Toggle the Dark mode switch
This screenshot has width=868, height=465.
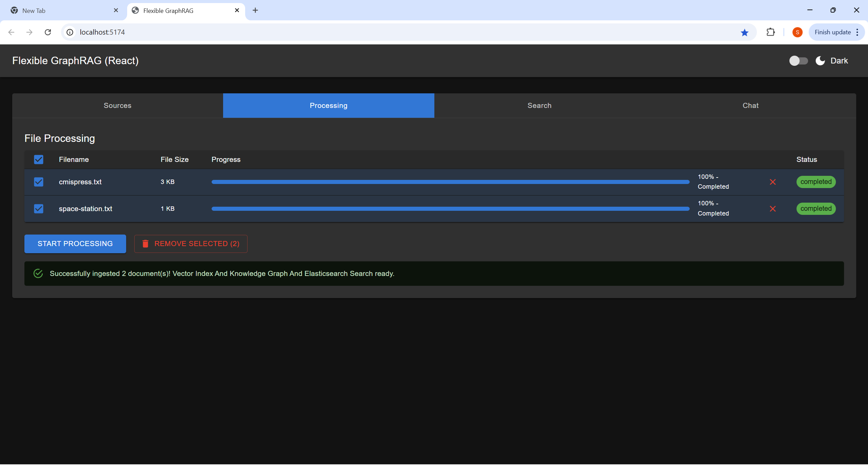(798, 61)
